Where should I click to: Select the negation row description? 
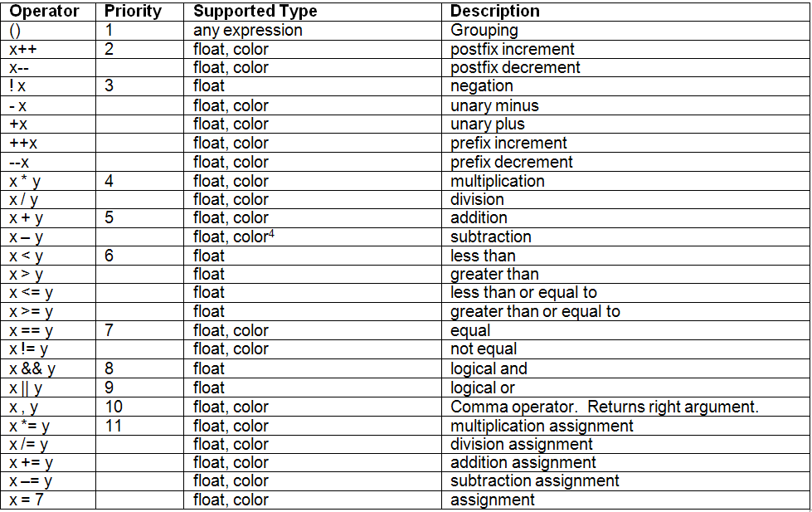pos(482,86)
